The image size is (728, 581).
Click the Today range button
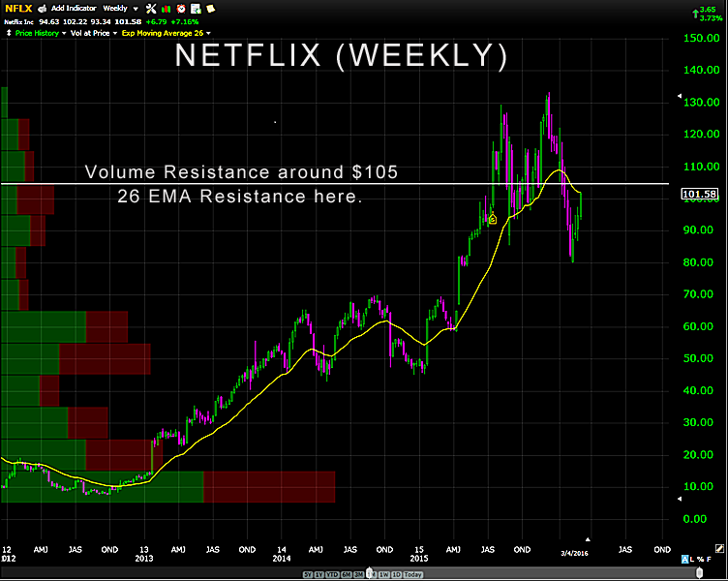pyautogui.click(x=412, y=574)
